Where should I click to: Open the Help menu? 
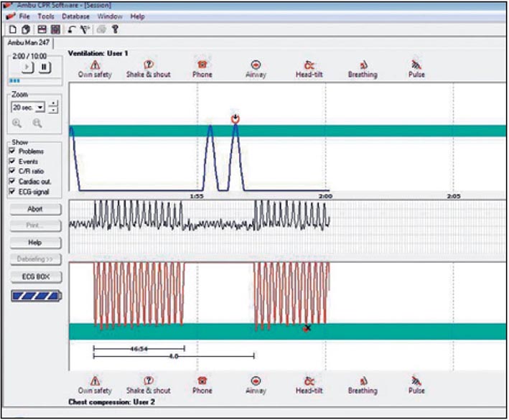click(137, 17)
